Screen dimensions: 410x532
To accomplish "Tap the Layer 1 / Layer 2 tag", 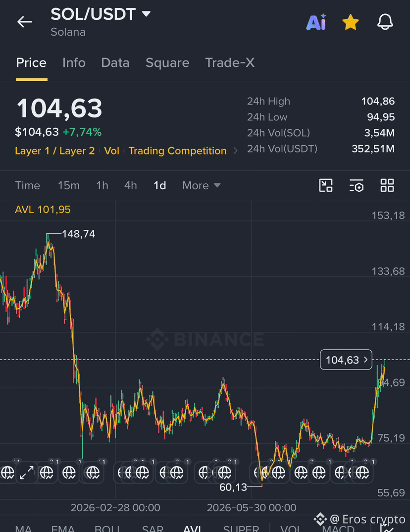I will click(x=55, y=151).
